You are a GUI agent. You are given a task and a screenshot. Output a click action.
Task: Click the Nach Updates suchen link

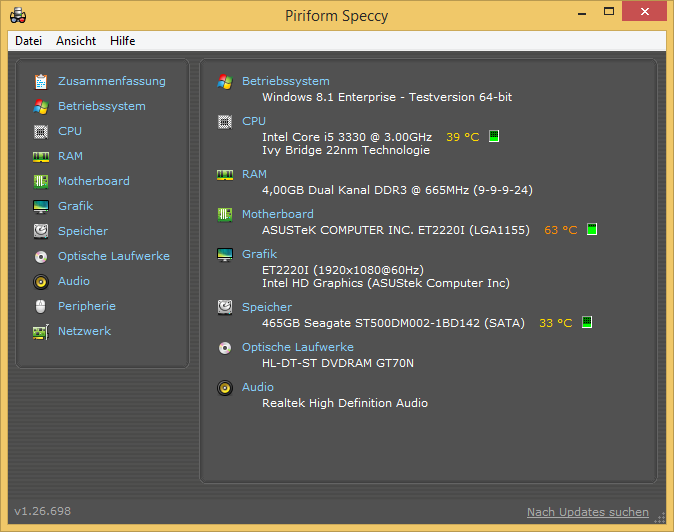pos(588,512)
